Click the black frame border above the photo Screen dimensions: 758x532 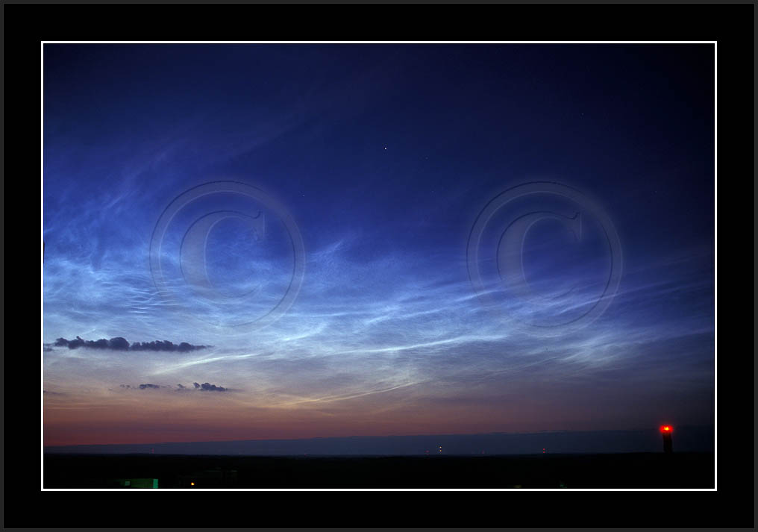pos(379,22)
